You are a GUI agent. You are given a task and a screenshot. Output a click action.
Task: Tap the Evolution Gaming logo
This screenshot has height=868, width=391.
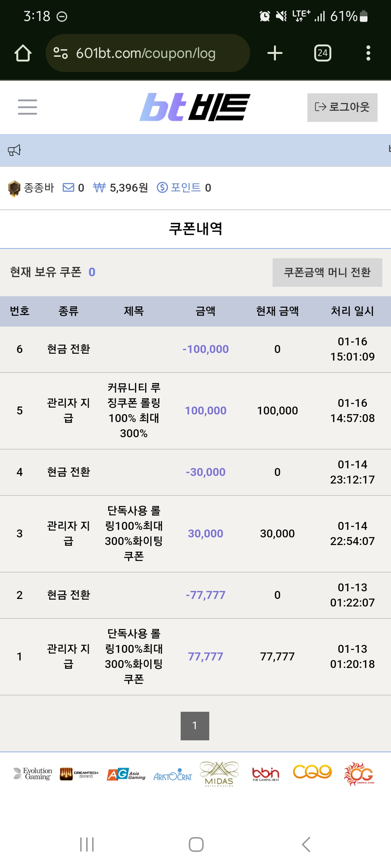coord(33,774)
